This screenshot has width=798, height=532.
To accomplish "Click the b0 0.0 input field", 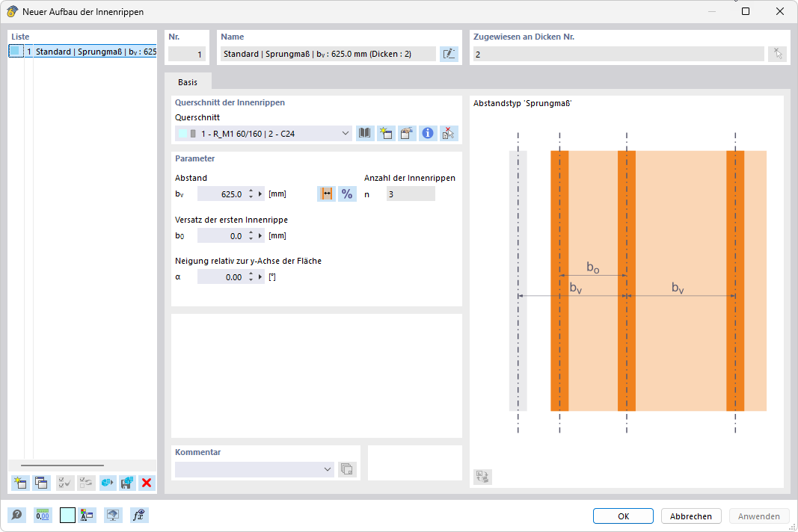I will tap(222, 235).
